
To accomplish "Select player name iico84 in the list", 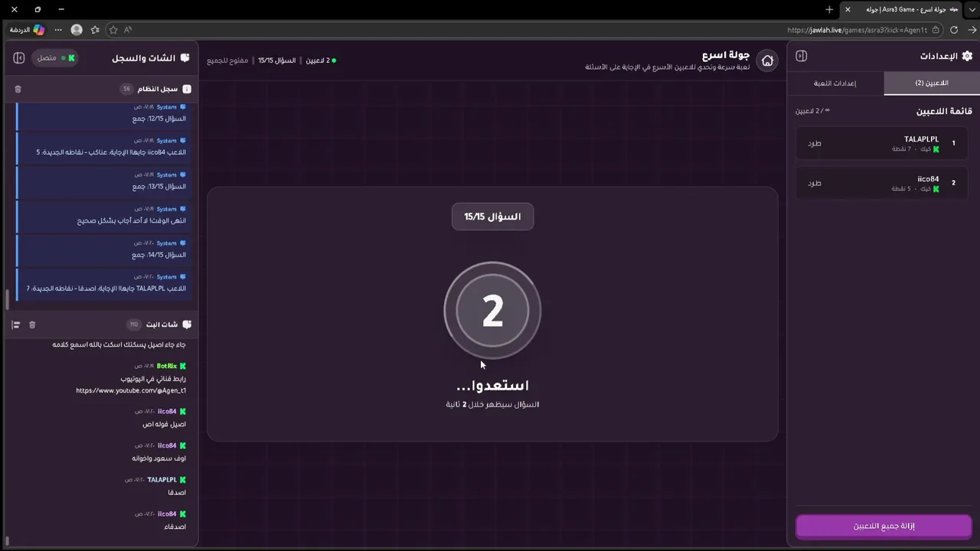I will [x=928, y=179].
